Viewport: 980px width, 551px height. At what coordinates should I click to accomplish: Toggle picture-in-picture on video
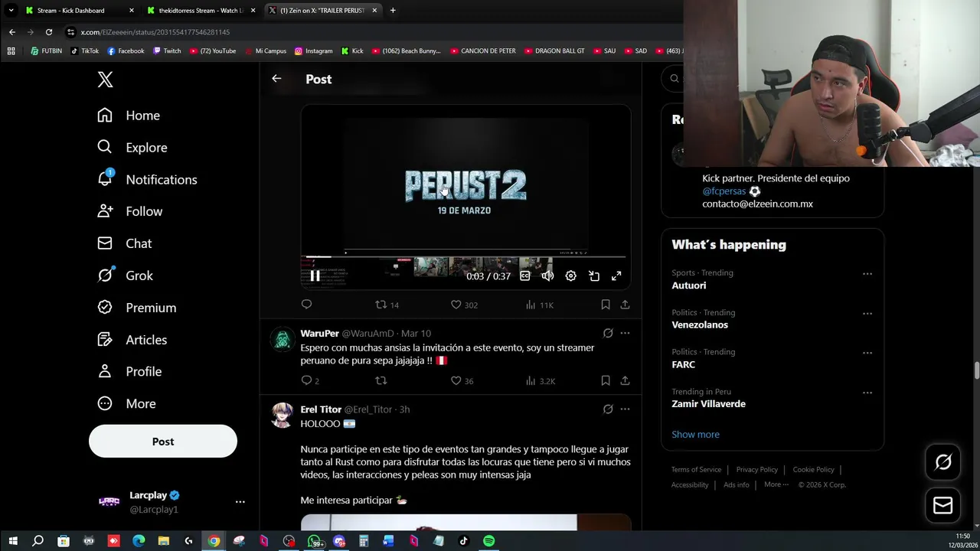[594, 276]
